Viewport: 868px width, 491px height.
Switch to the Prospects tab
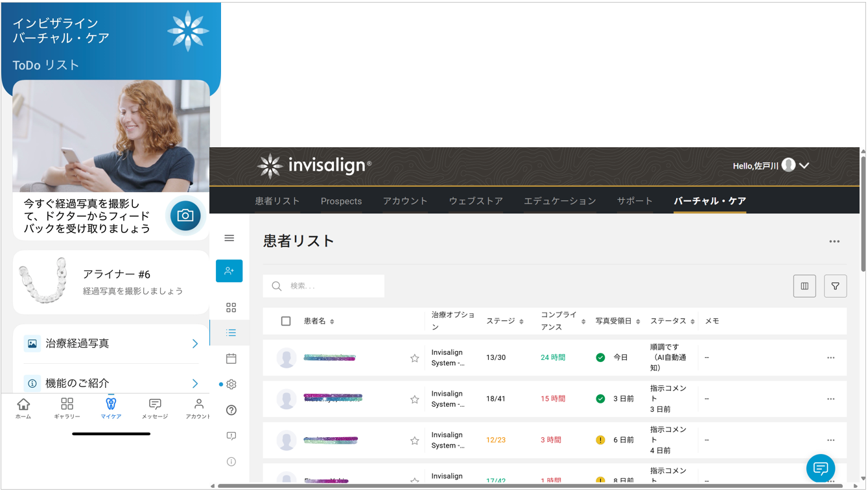pos(341,201)
